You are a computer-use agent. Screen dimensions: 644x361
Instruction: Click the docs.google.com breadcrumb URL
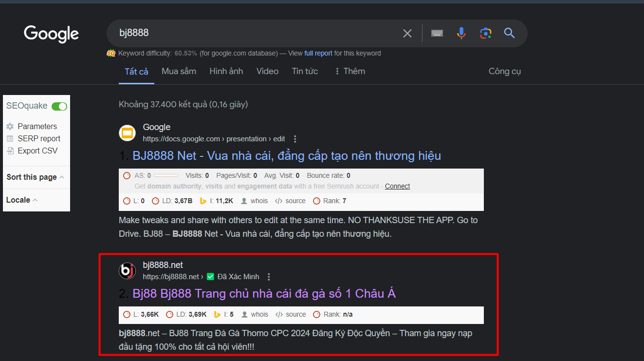[x=214, y=139]
